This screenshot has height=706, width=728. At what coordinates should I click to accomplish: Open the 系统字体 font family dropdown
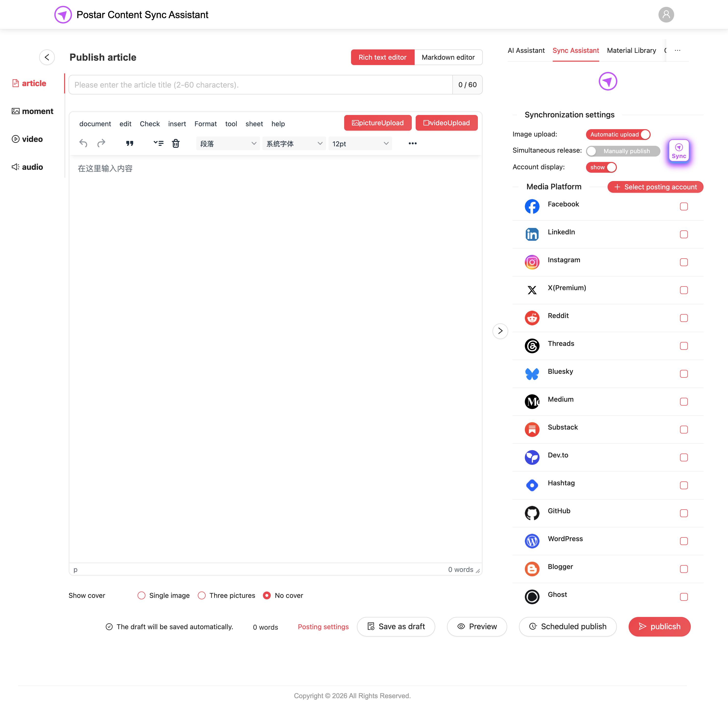coord(294,144)
